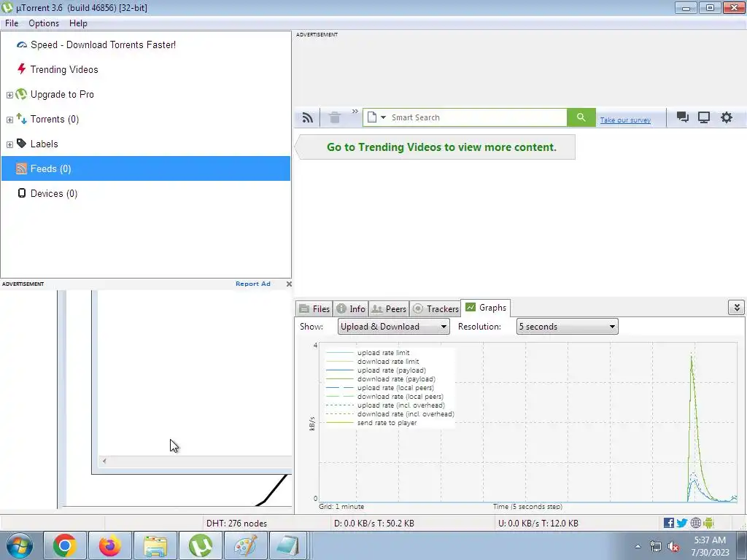Click the Labels tag icon
The width and height of the screenshot is (747, 560).
[21, 143]
